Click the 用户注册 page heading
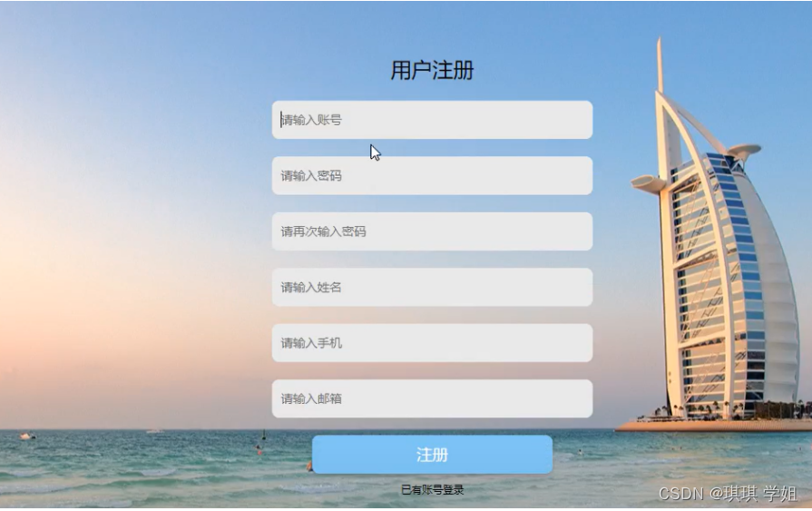812x511 pixels. click(432, 70)
